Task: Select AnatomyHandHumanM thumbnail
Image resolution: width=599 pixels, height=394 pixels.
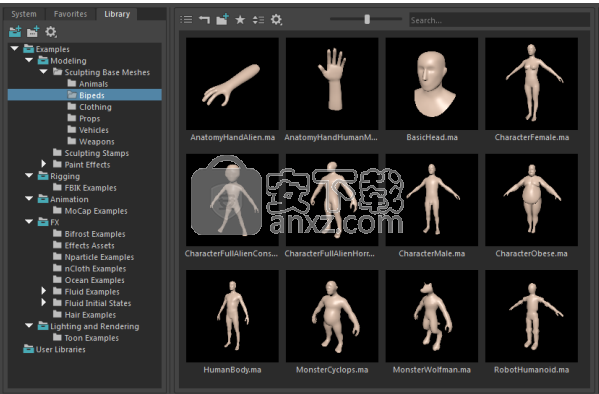Action: tap(332, 84)
